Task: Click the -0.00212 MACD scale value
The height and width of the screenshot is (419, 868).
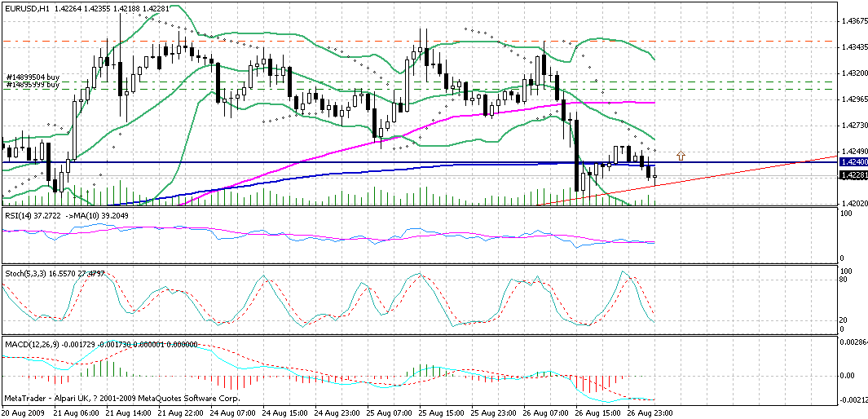Action: coord(853,399)
